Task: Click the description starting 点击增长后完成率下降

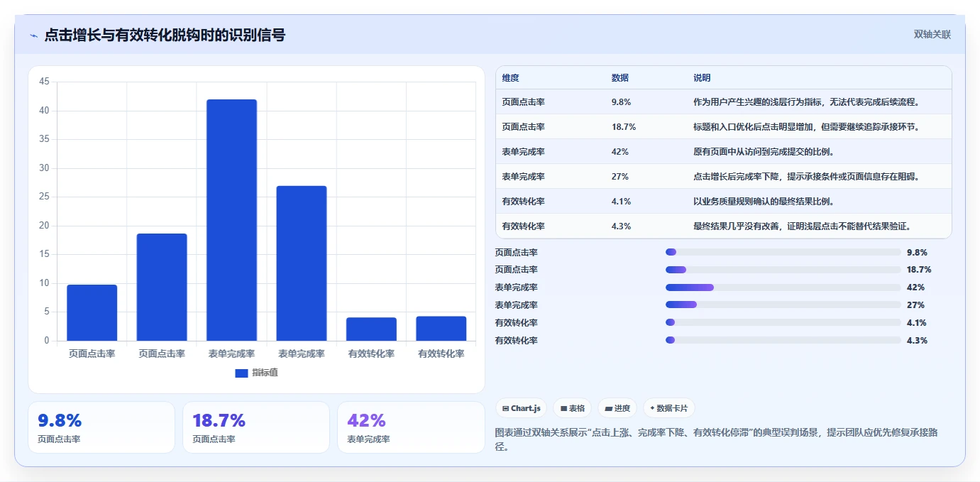Action: [x=807, y=177]
